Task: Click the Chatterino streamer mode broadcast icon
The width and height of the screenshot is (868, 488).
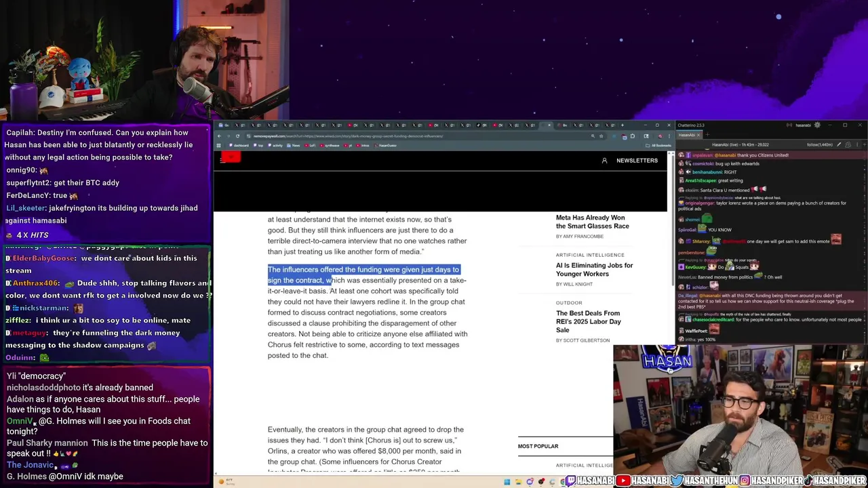Action: 789,125
